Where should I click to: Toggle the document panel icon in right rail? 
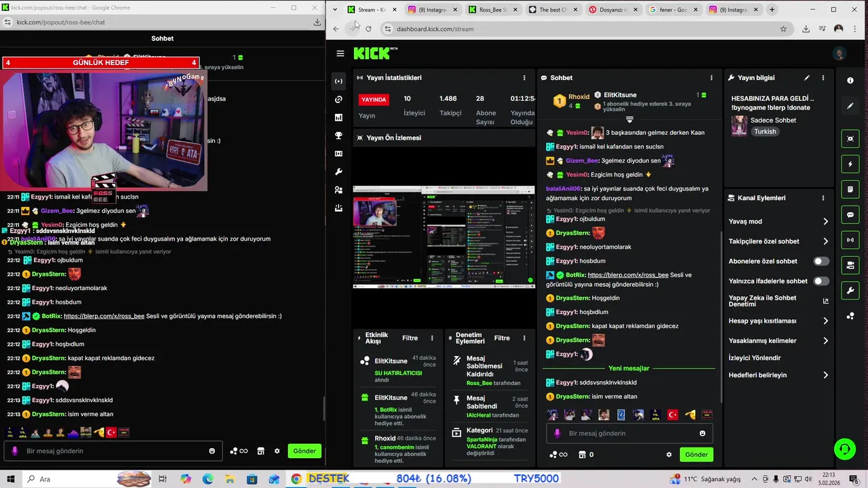click(x=850, y=189)
